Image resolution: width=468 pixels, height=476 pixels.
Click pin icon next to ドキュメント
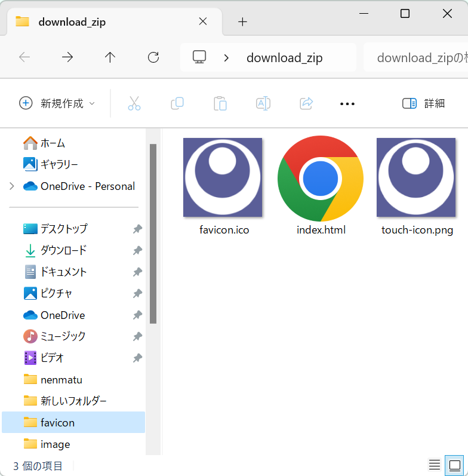pyautogui.click(x=137, y=272)
